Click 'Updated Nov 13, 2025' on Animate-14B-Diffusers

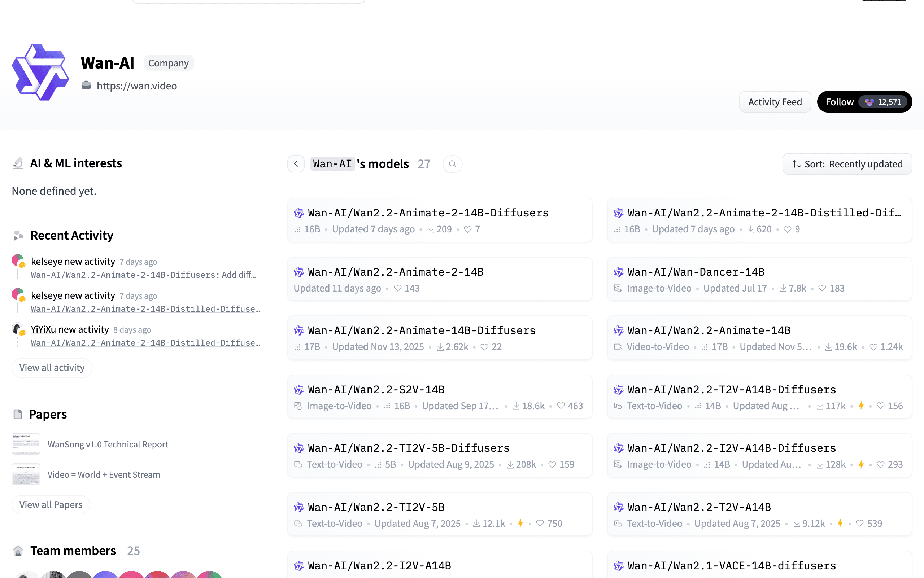(x=378, y=347)
